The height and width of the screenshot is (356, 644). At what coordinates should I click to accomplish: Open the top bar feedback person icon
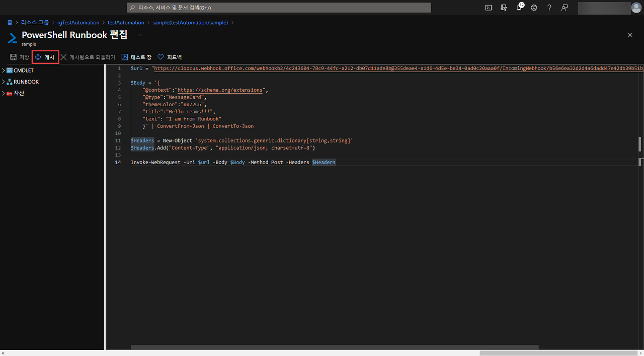click(x=565, y=8)
